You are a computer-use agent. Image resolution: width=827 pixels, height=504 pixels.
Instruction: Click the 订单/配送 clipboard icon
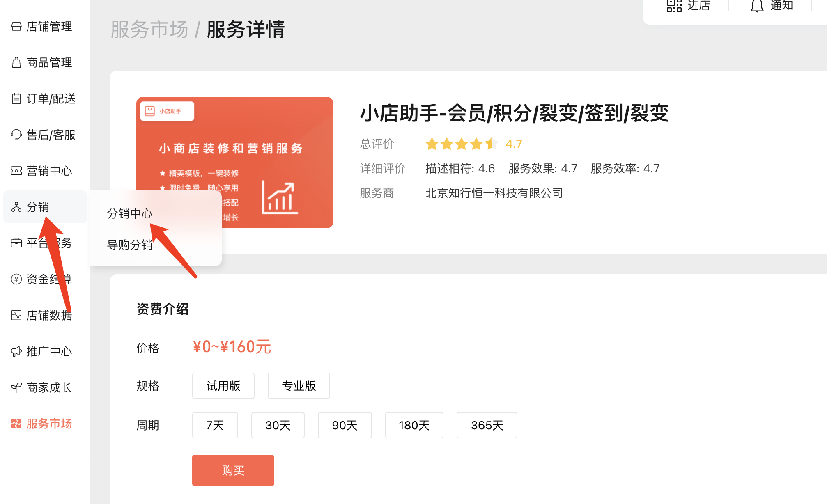tap(16, 99)
